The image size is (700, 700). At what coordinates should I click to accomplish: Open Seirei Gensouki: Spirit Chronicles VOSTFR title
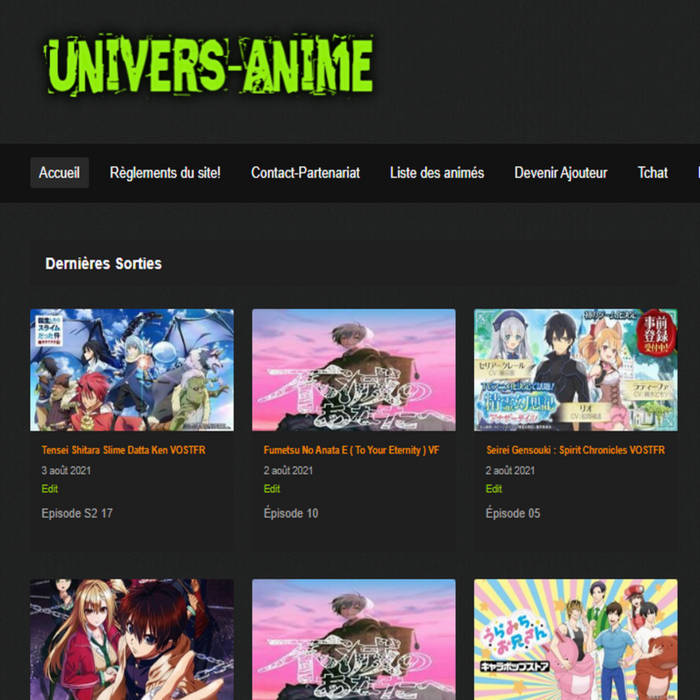[575, 451]
